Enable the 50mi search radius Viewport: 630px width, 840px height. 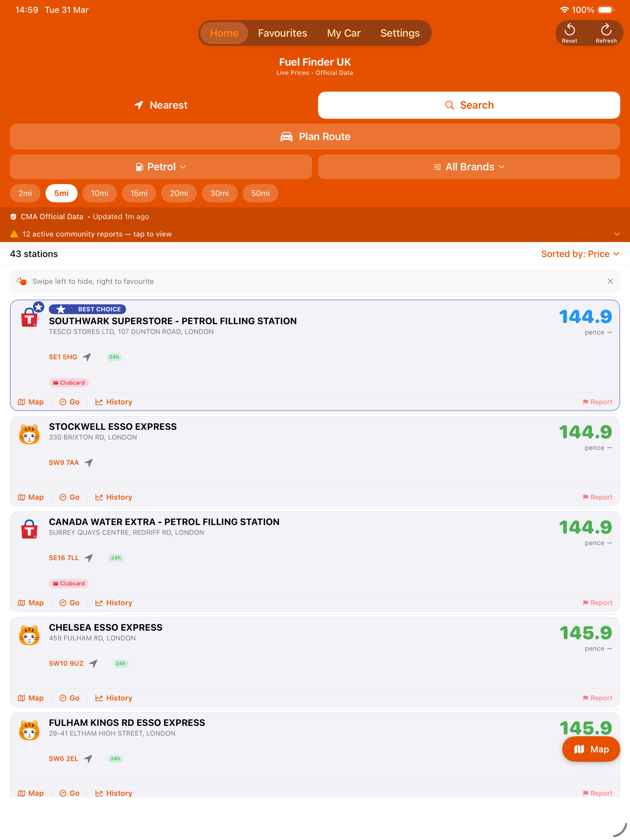[x=260, y=193]
